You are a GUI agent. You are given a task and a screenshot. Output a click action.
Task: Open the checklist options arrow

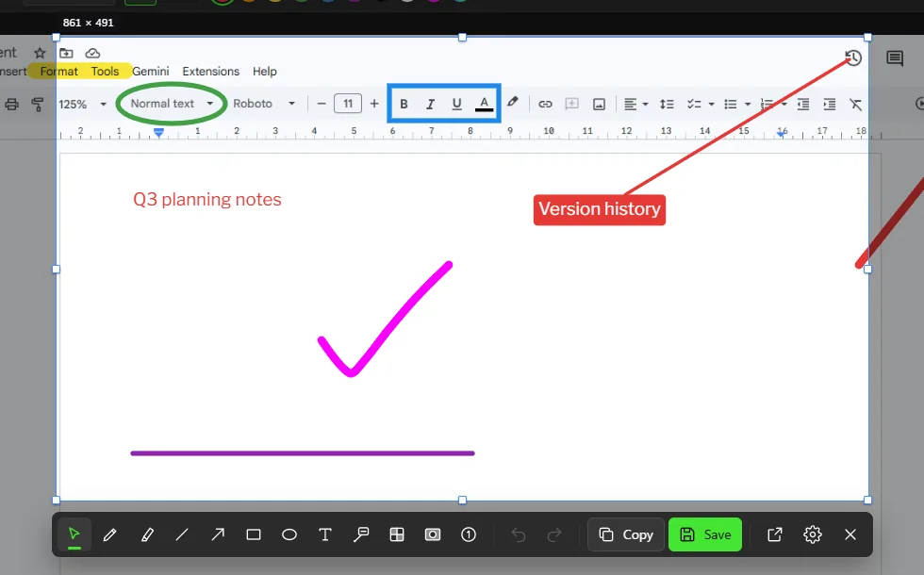tap(711, 105)
